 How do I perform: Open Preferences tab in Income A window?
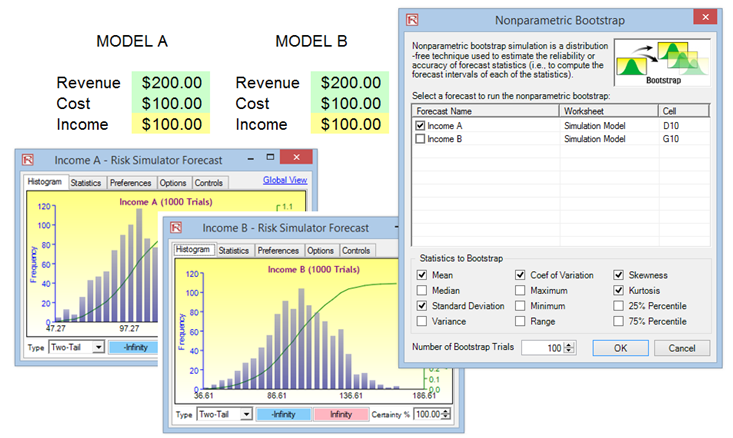(x=130, y=183)
